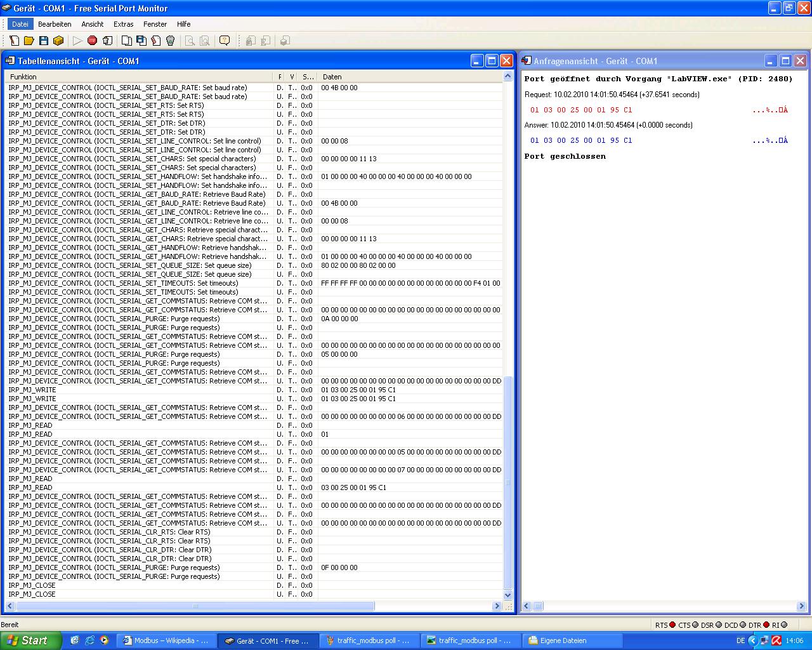Click data cell '80 02 00 00 80 02 00 00'
Image resolution: width=812 pixels, height=650 pixels.
[x=358, y=265]
